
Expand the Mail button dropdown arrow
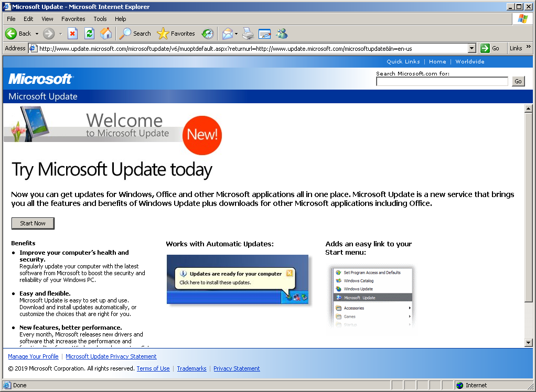click(x=236, y=34)
